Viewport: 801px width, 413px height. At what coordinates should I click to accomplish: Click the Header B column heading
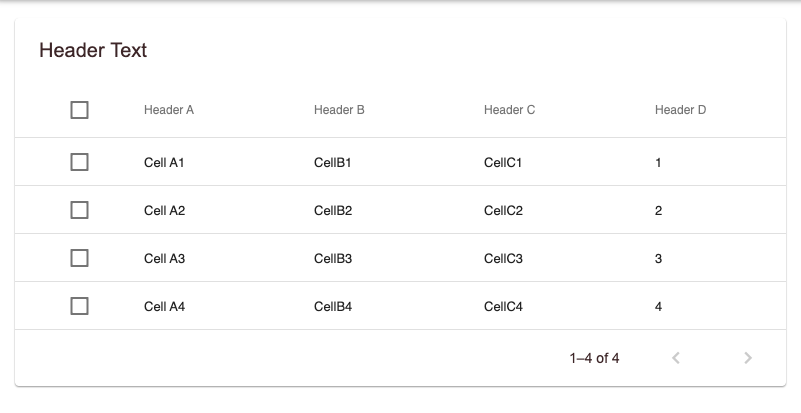[339, 110]
